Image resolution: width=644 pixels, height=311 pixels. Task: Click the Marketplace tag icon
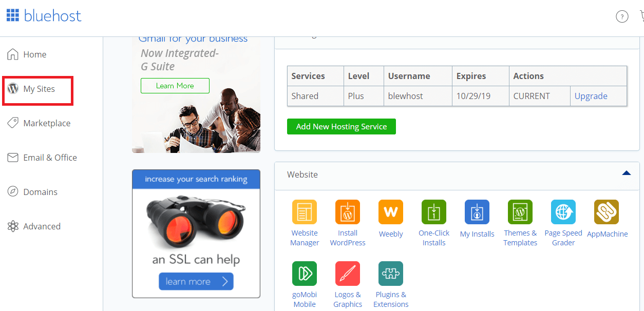click(13, 123)
